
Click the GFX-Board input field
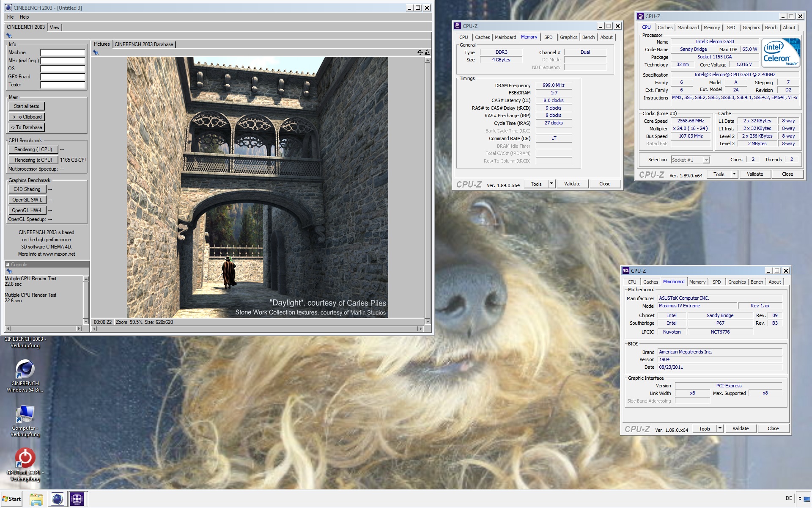tap(63, 77)
